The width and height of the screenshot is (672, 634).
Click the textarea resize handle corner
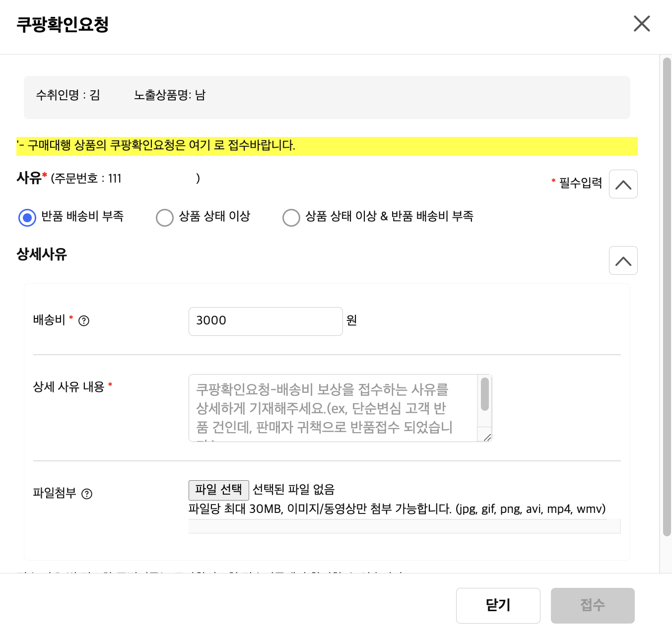487,437
